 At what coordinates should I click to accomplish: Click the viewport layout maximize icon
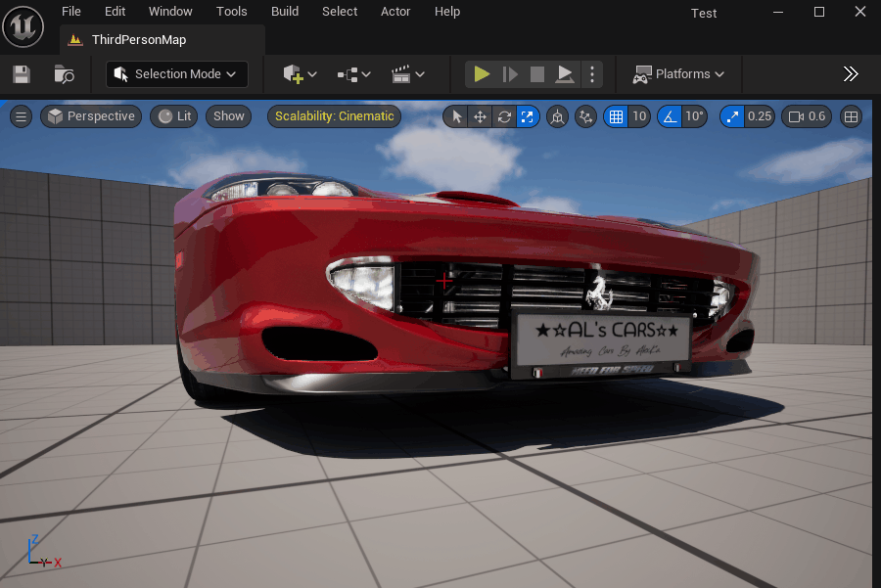852,116
